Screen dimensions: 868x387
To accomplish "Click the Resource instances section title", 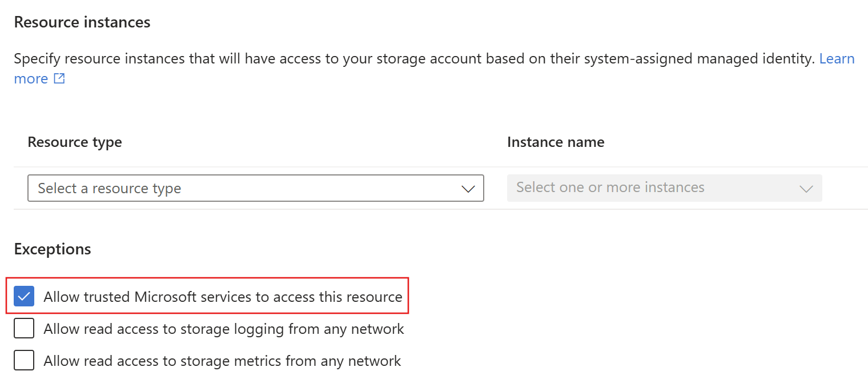I will click(83, 22).
